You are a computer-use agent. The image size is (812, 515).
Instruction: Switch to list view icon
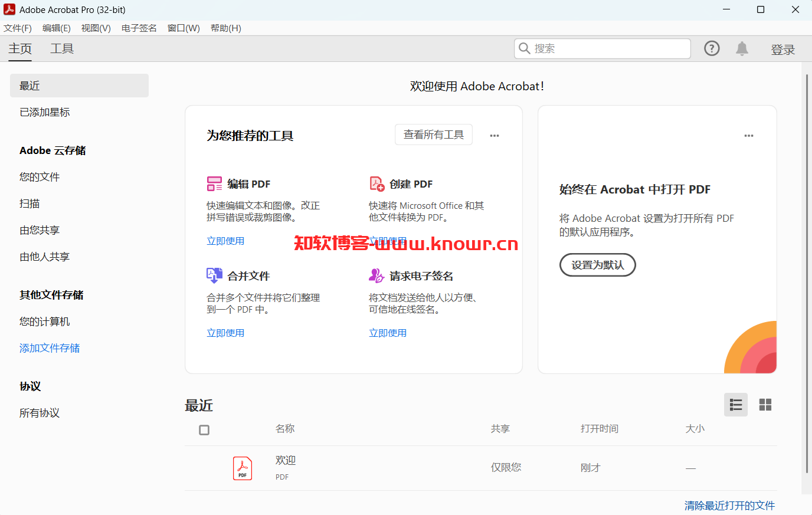[736, 405]
